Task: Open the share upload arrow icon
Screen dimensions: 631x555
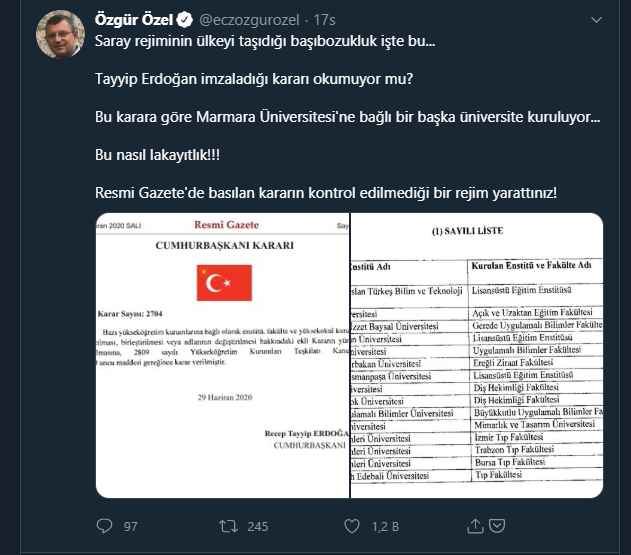Action: point(475,526)
